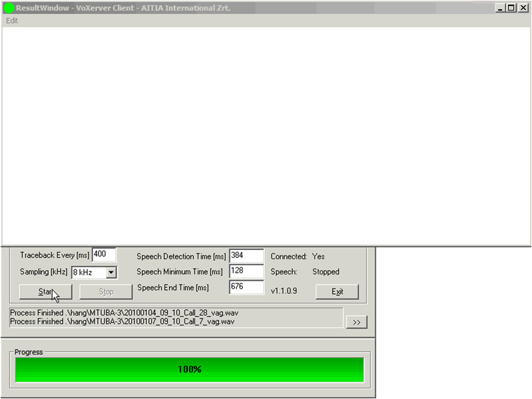Focus the Speech Minimum Time field
This screenshot has width=532, height=399.
tap(246, 271)
